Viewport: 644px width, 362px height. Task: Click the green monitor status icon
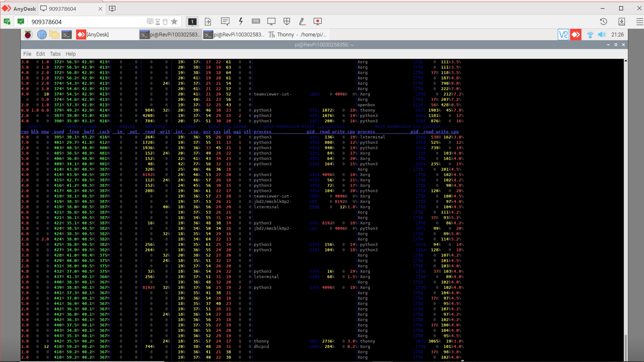[x=21, y=22]
